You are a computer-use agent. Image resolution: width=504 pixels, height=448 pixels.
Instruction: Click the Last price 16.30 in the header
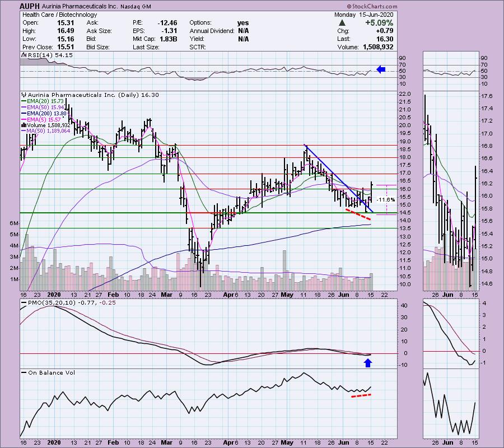tap(385, 39)
